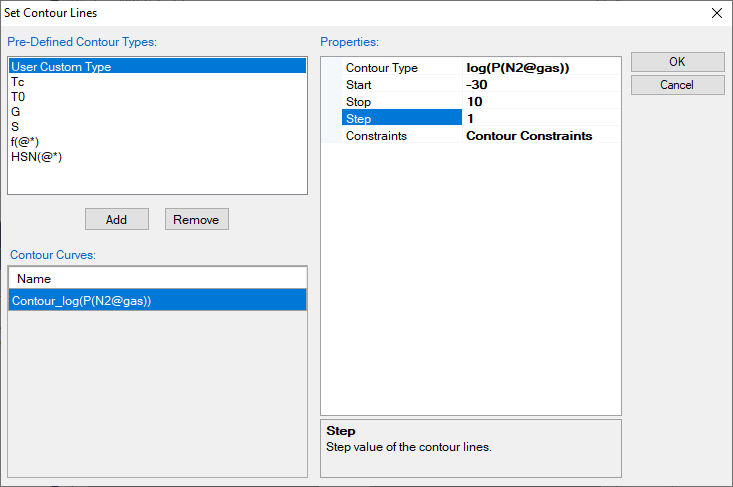Choose T0 from pre-defined types
This screenshot has width=733, height=487.
pos(18,97)
